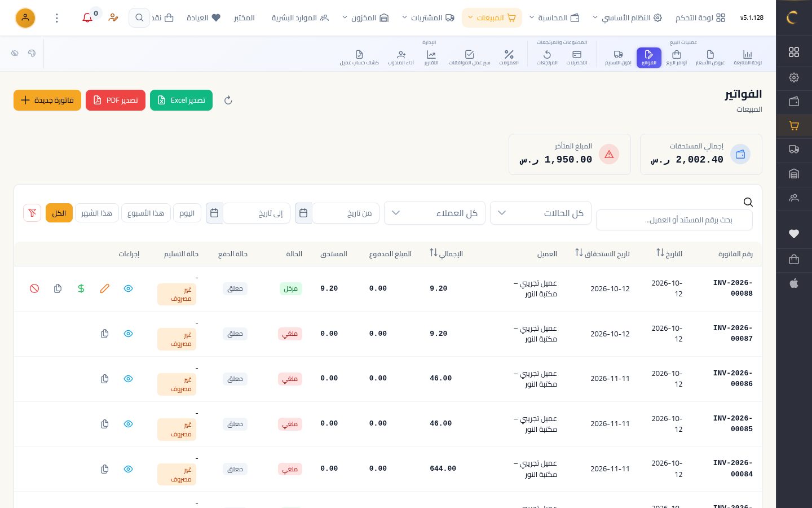
Task: Record payment for INV-2026-00088 via dollar icon
Action: point(81,288)
